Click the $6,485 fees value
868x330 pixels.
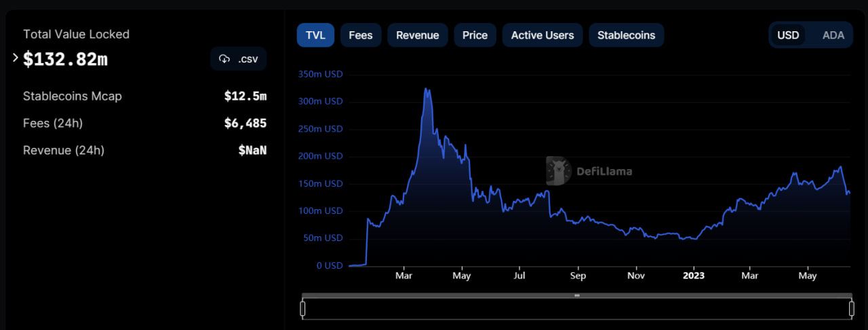[245, 124]
